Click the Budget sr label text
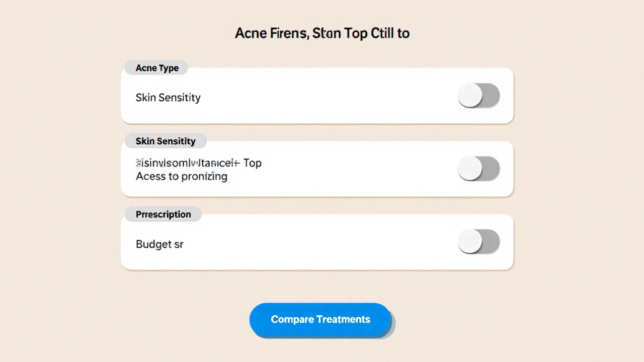The height and width of the screenshot is (362, 644). (159, 244)
